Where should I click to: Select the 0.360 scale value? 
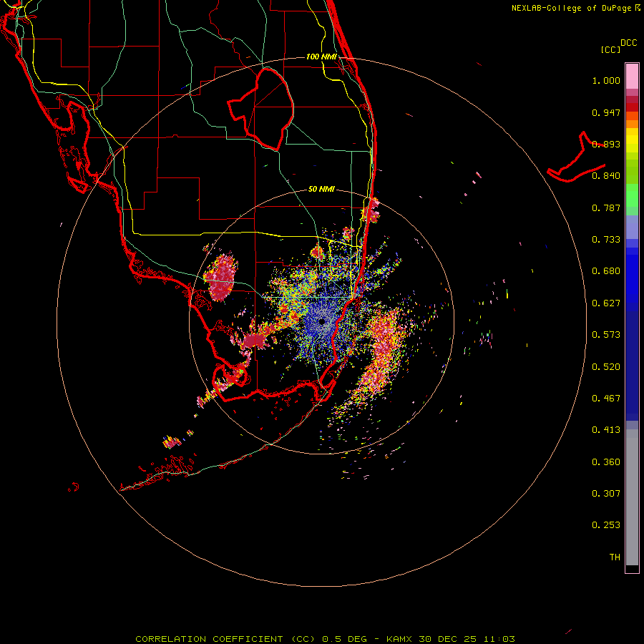[606, 462]
